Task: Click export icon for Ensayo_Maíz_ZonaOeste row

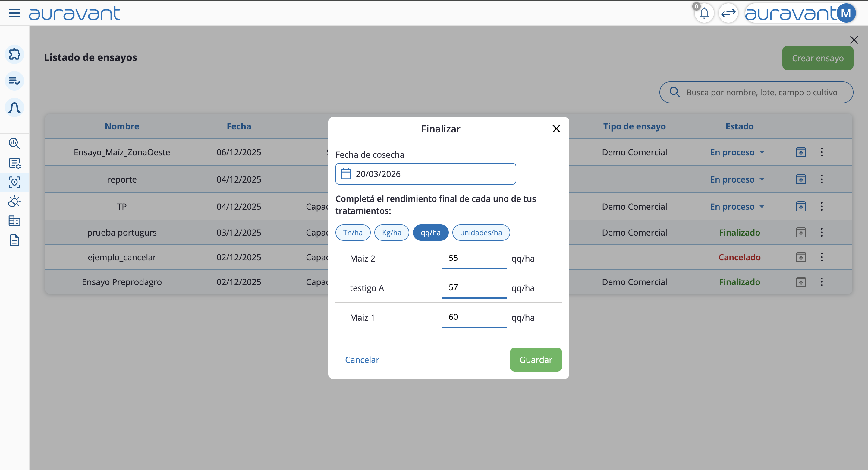Action: point(800,152)
